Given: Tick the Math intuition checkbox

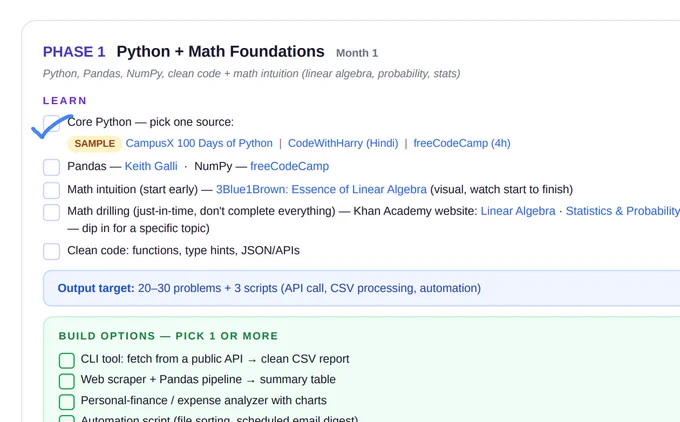Looking at the screenshot, I should coord(52,190).
